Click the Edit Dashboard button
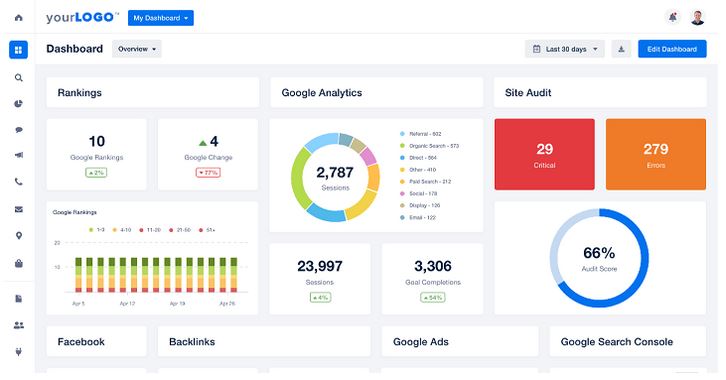This screenshot has width=726, height=380. pyautogui.click(x=672, y=49)
